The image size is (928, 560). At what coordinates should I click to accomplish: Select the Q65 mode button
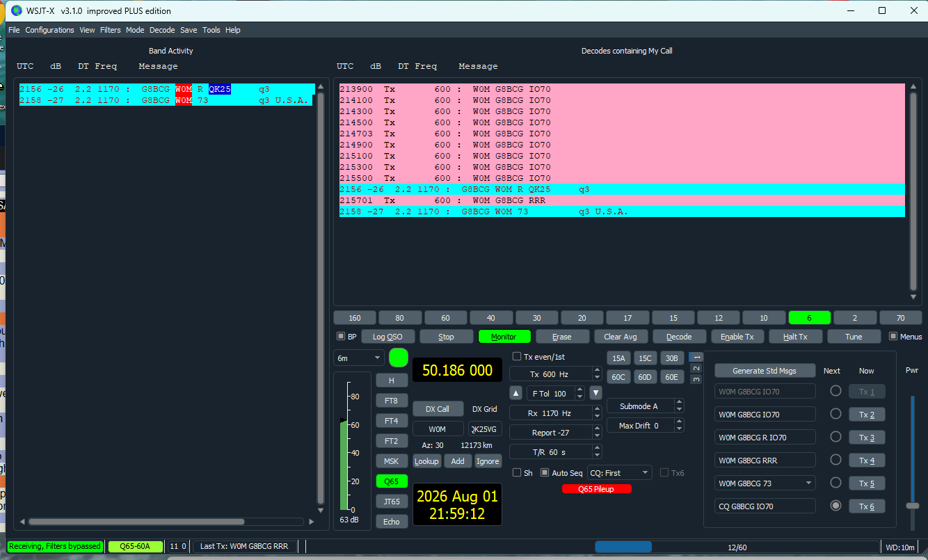pos(392,481)
